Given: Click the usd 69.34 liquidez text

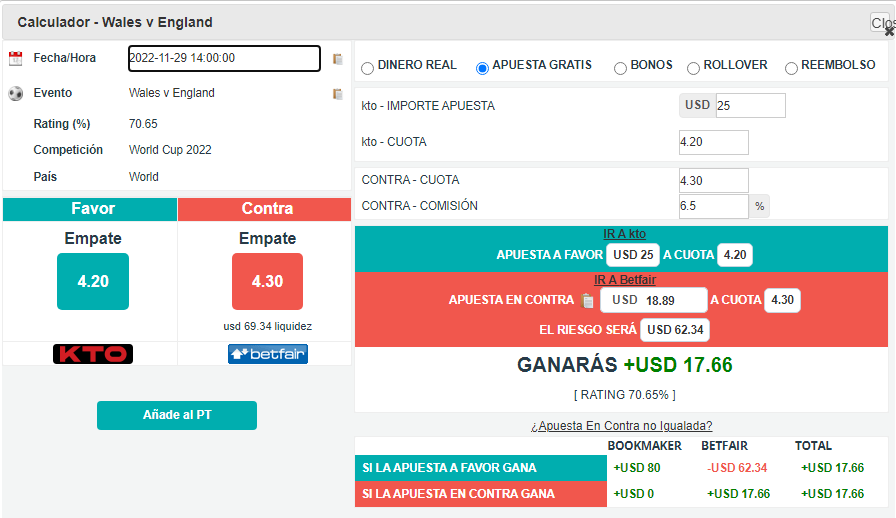Looking at the screenshot, I should click(x=267, y=326).
